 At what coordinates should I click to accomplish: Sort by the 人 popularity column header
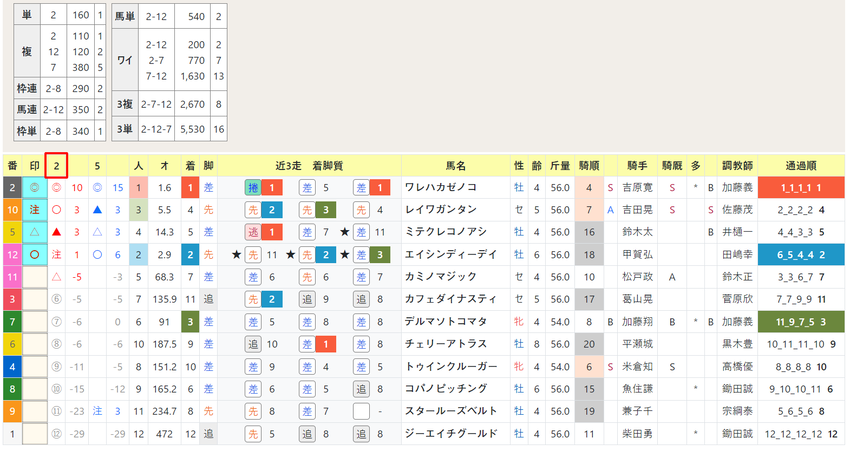point(138,166)
